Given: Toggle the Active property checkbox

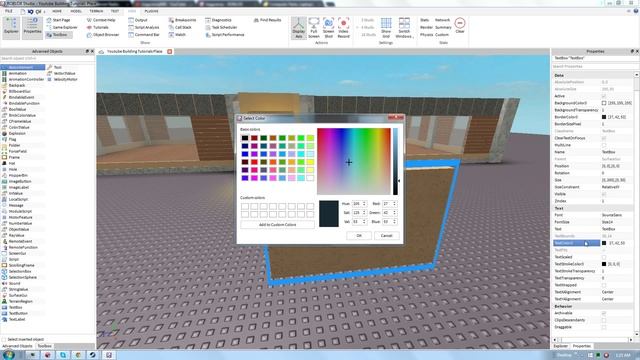Looking at the screenshot, I should [x=604, y=96].
